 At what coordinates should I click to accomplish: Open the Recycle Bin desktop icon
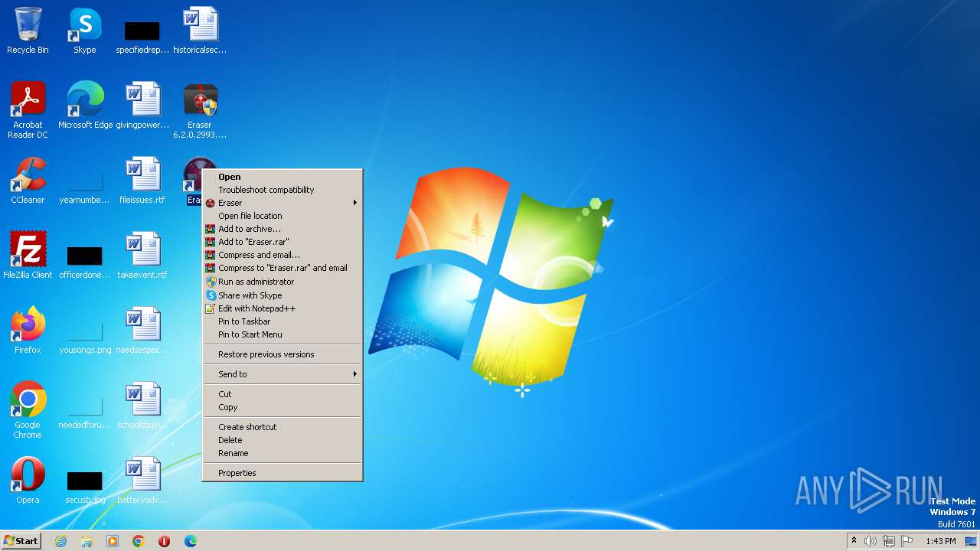click(x=28, y=31)
